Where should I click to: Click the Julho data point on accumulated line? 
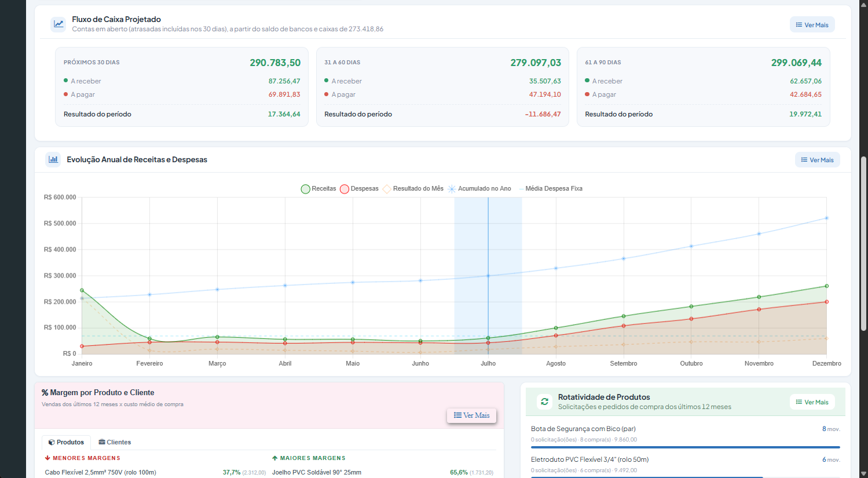click(x=488, y=276)
